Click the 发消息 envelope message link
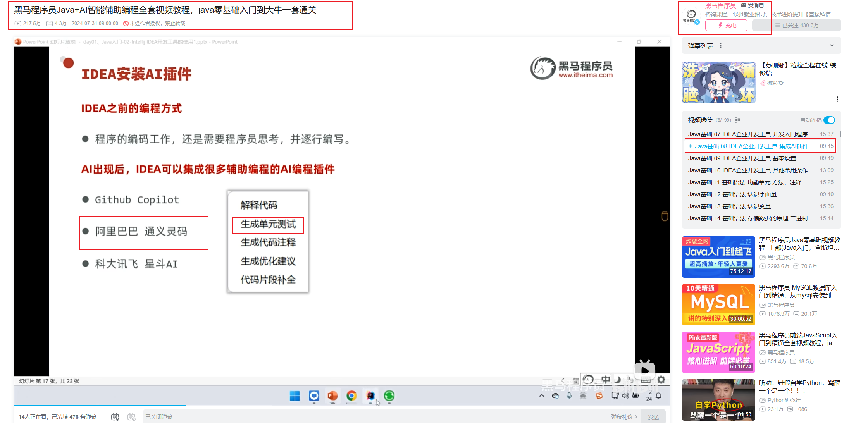 click(x=753, y=5)
